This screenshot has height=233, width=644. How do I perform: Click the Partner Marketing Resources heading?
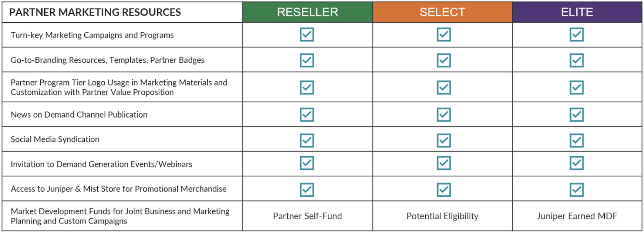tap(95, 12)
